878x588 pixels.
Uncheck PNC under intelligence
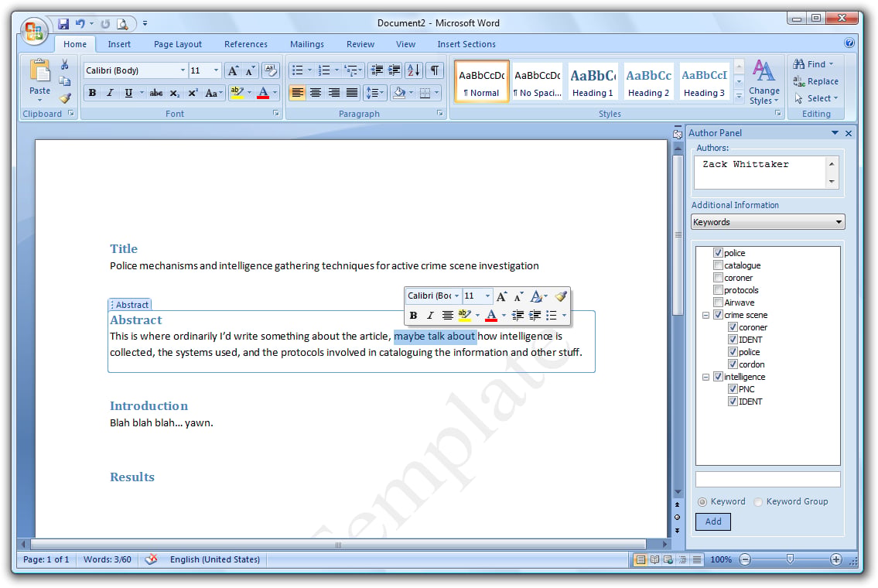click(x=733, y=388)
